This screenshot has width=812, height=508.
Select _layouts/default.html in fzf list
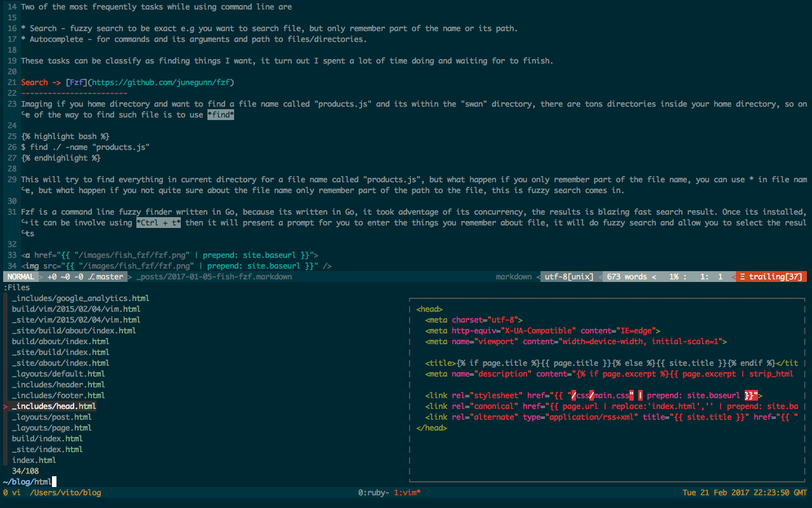tap(58, 373)
